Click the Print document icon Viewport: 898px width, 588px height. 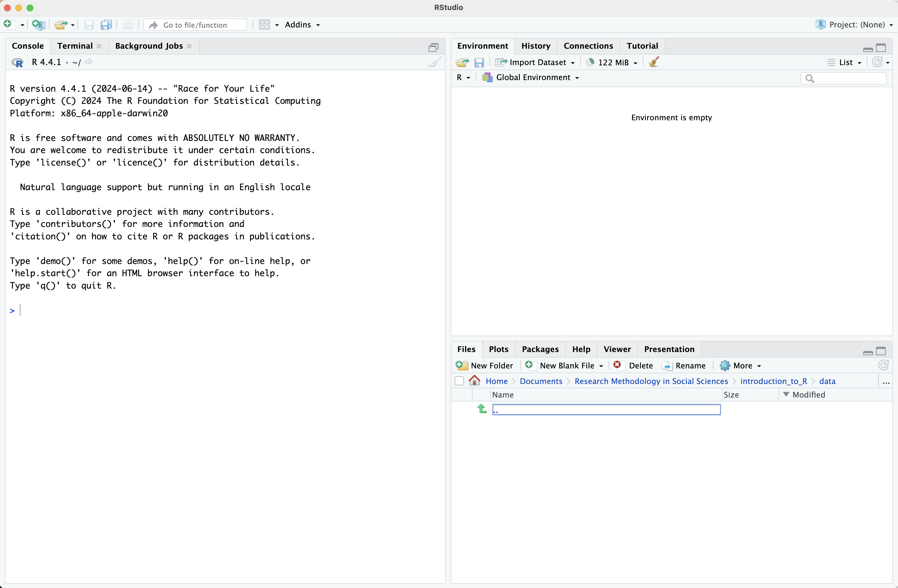(x=128, y=25)
